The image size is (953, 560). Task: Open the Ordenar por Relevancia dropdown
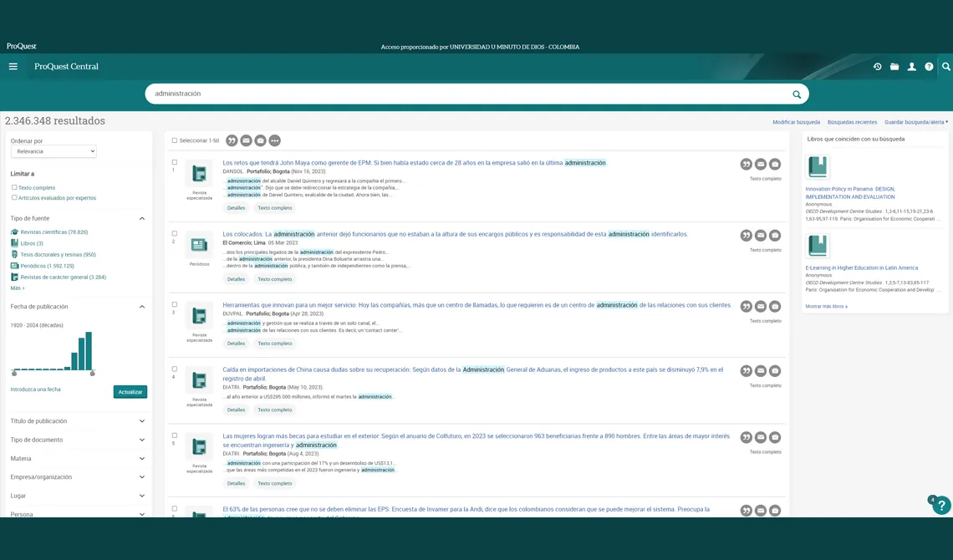coord(54,151)
